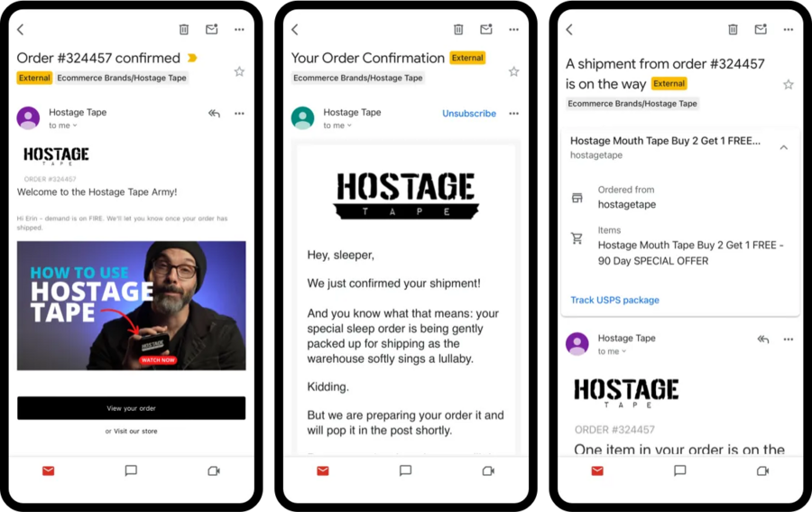The height and width of the screenshot is (512, 812).
Task: Click the 'Ecommerce Brands/Hostage Tape' label in 'A shipment from order #324457' email
Action: (632, 104)
